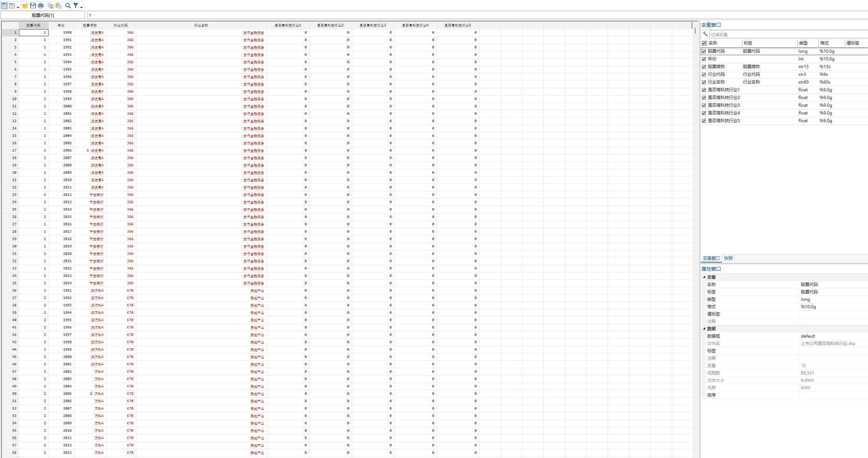
Task: Switch to data Browse mode icon
Action: click(x=12, y=6)
